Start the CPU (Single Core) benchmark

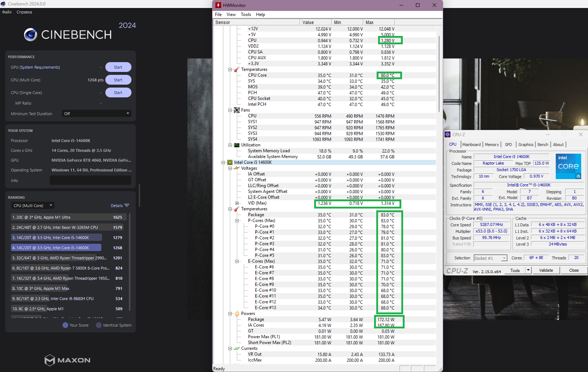pyautogui.click(x=118, y=93)
